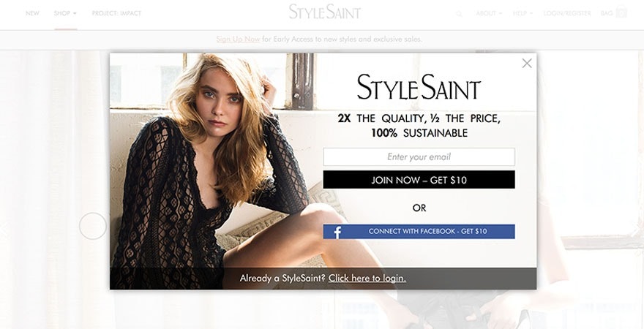Image resolution: width=644 pixels, height=329 pixels.
Task: Focus the 'Enter your email' field
Action: coord(419,156)
